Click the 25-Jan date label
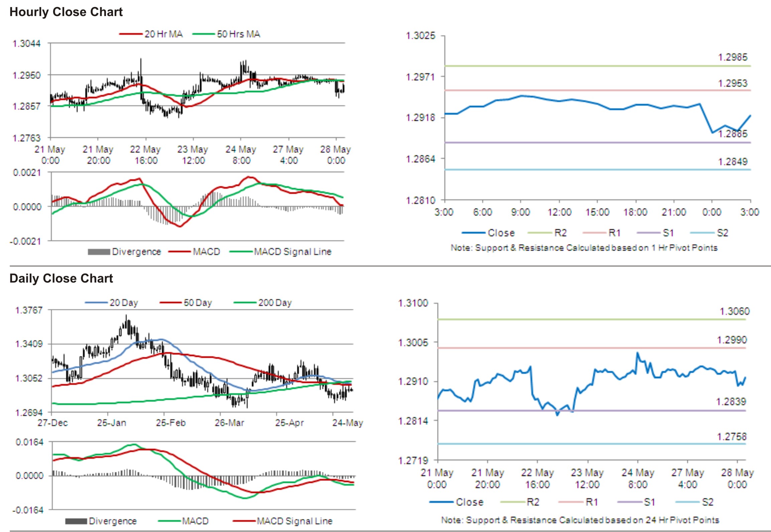 [112, 423]
